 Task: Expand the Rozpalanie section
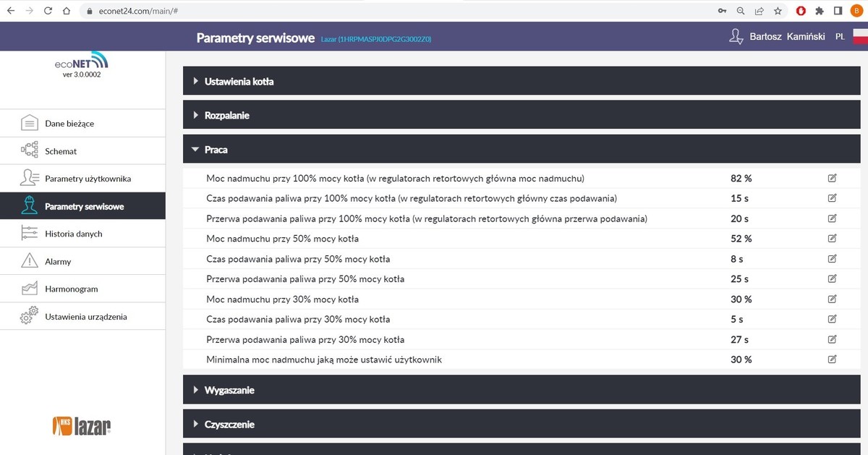click(x=227, y=116)
